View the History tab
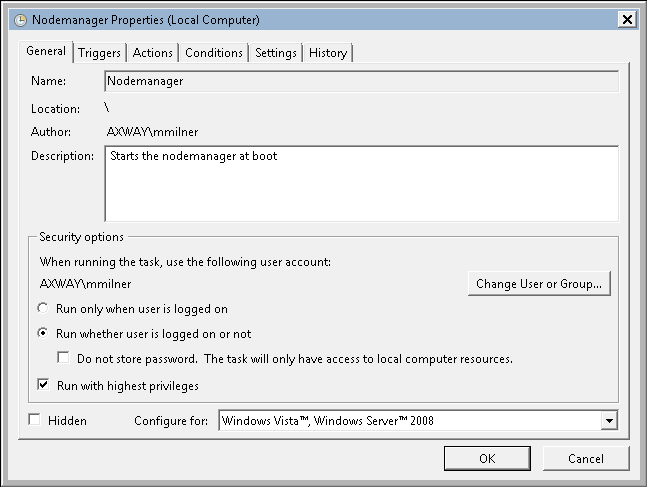The image size is (647, 487). tap(328, 53)
